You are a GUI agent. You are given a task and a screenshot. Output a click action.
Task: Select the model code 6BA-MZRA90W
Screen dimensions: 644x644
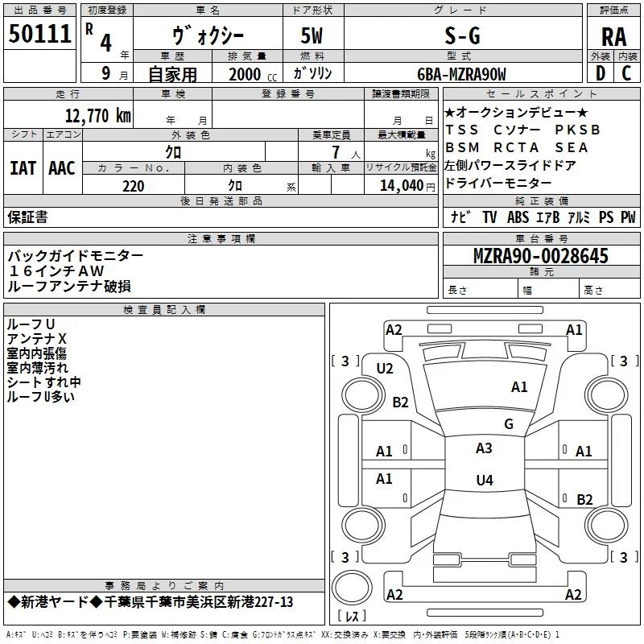pyautogui.click(x=461, y=74)
